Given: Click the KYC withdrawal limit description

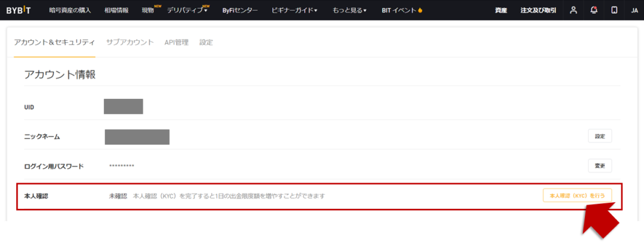Looking at the screenshot, I should 229,196.
